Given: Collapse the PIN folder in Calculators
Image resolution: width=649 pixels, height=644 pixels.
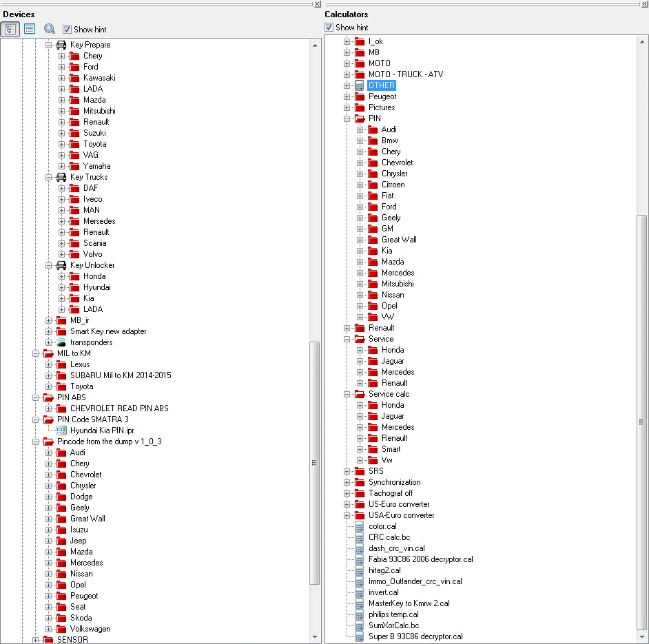Looking at the screenshot, I should pos(347,118).
